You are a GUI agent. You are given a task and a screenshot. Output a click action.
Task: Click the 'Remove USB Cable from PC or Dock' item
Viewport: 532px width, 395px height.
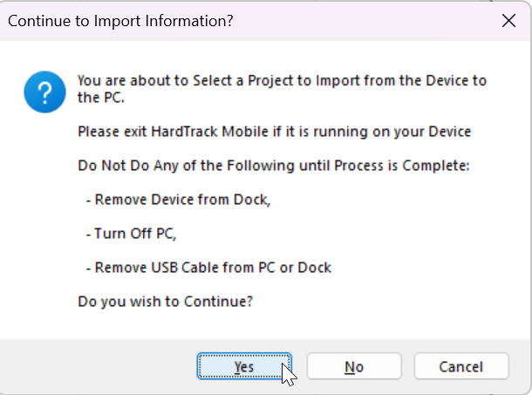208,268
